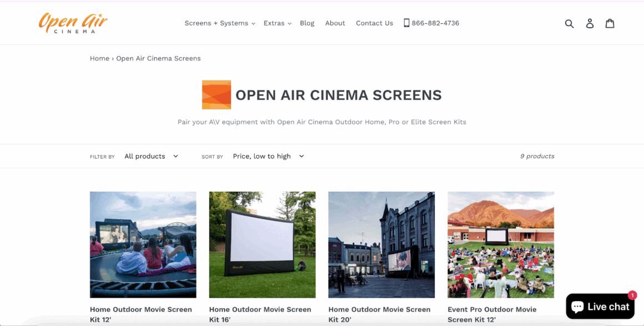The image size is (644, 326).
Task: Go to the Blog page
Action: pos(307,23)
